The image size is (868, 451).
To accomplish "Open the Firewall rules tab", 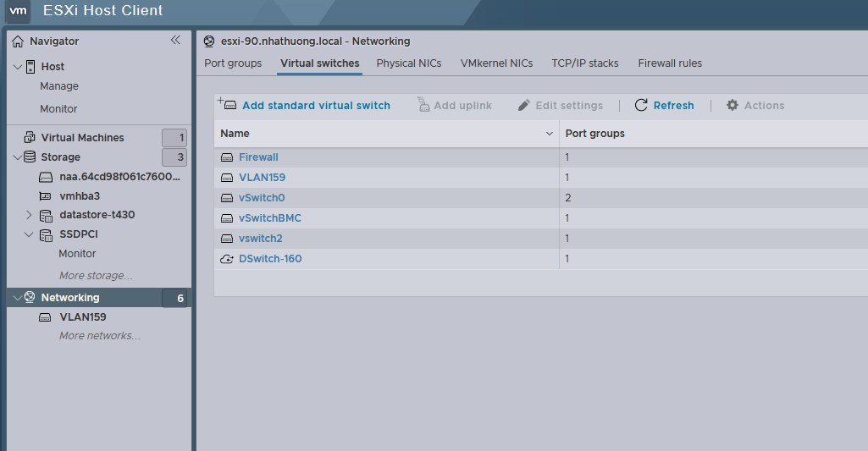I will pos(670,63).
